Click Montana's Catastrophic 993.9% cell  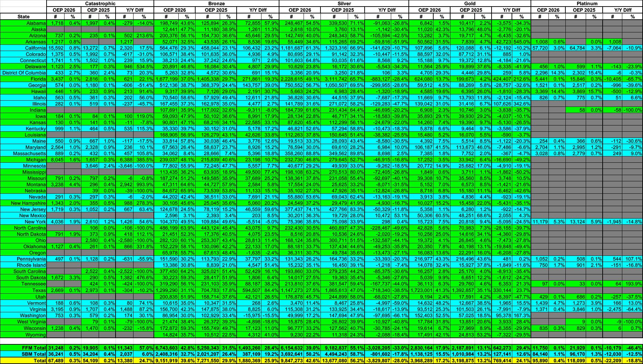tap(144, 184)
